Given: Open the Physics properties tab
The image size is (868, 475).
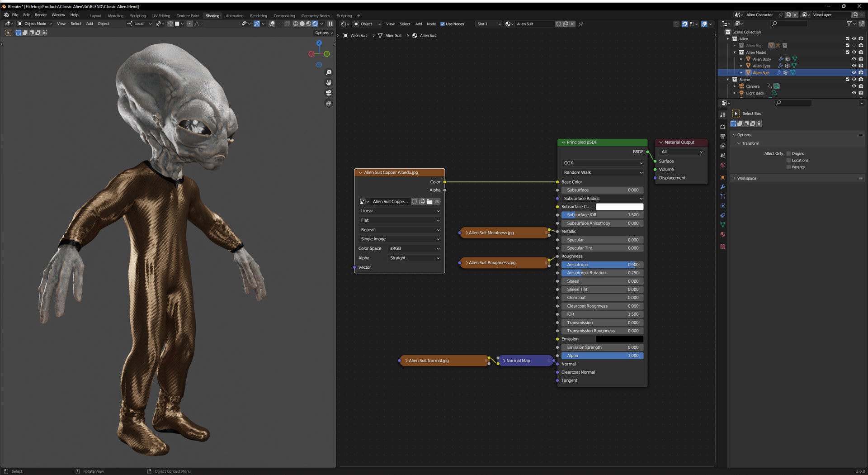Looking at the screenshot, I should tap(723, 206).
